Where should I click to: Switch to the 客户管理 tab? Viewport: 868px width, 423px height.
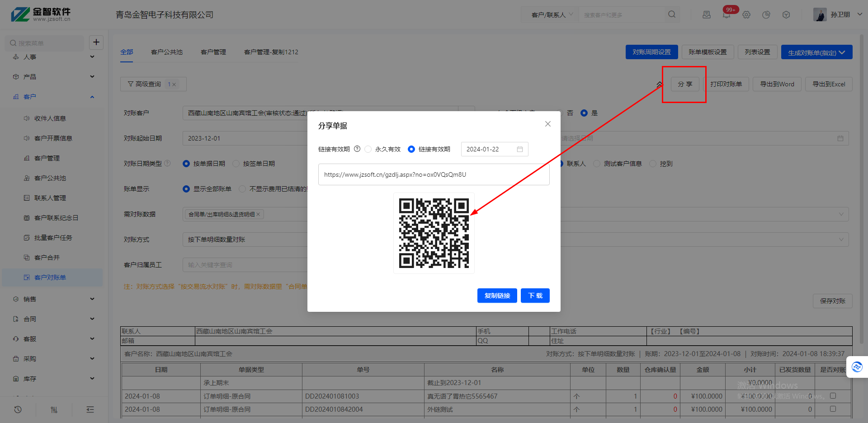213,52
